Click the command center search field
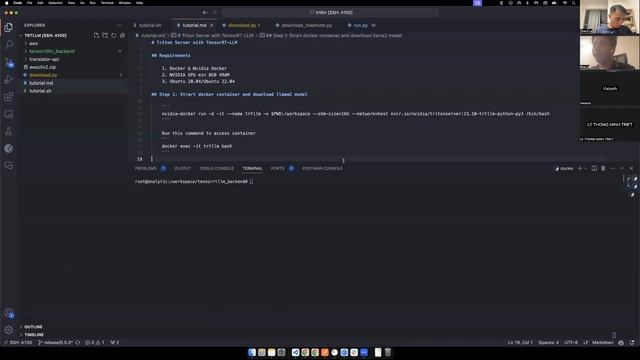The image size is (640, 360). (x=330, y=13)
